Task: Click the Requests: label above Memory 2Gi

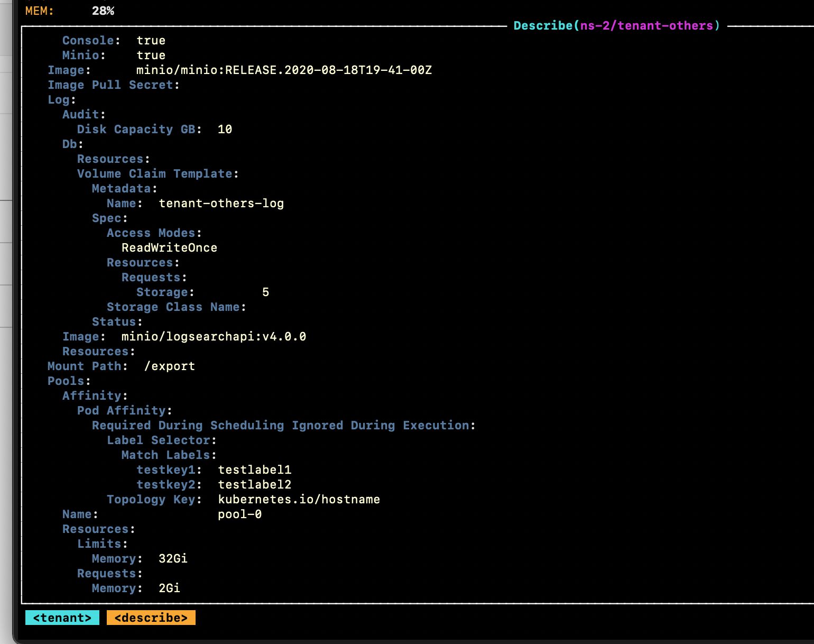Action: [110, 573]
